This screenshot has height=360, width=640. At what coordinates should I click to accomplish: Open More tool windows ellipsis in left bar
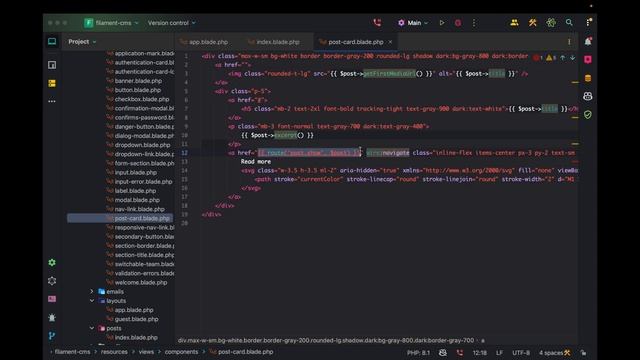52,101
